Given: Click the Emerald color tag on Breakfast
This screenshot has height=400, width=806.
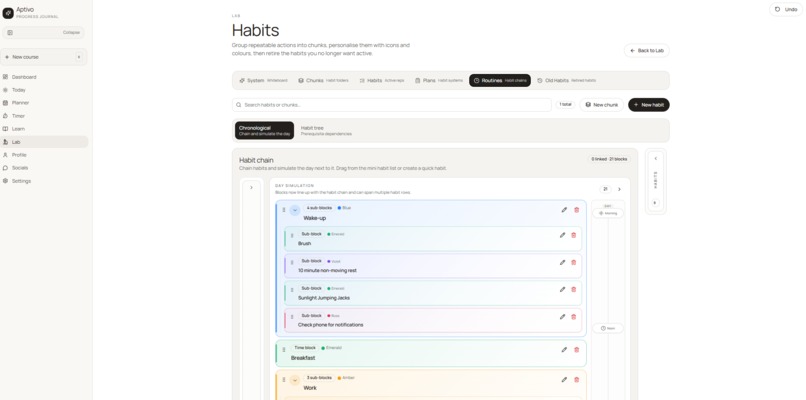Looking at the screenshot, I should click(x=332, y=348).
